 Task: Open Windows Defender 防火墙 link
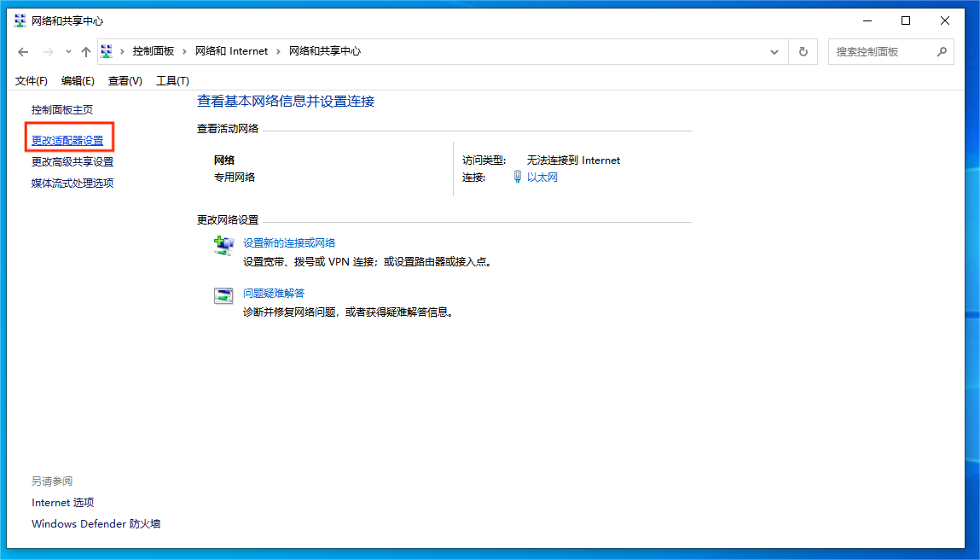[x=96, y=524]
